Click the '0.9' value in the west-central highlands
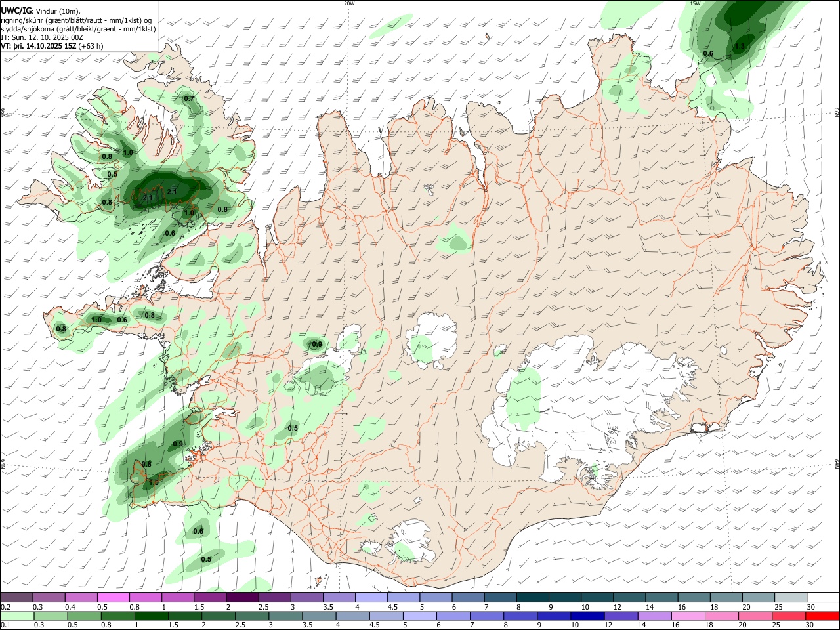The image size is (840, 630). (x=317, y=344)
